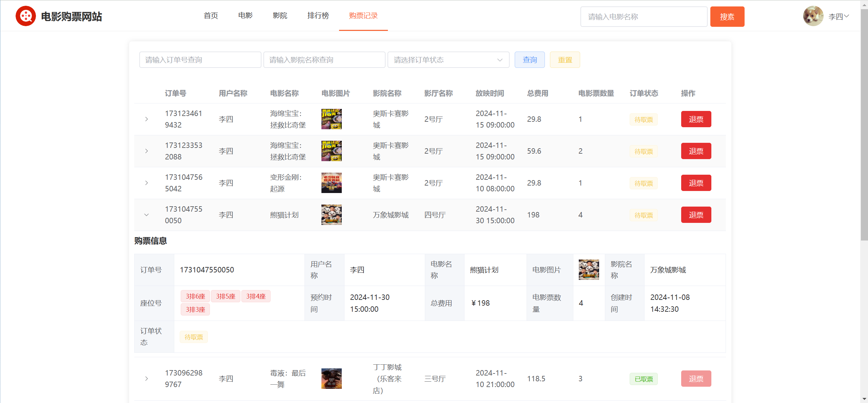Focus the movie name search field
This screenshot has height=403, width=868.
pos(644,17)
